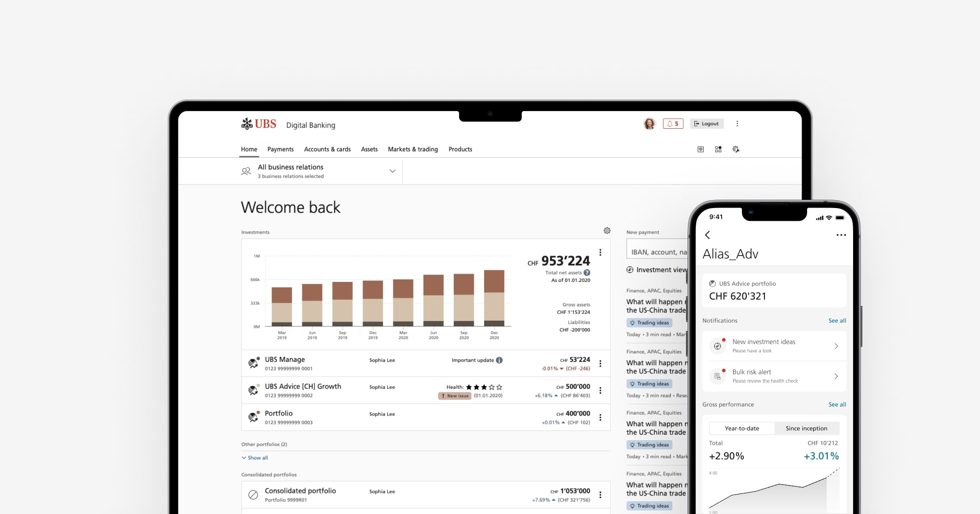Expand Other portfolios with Show all
Screen dimensions: 980x514
coord(255,458)
